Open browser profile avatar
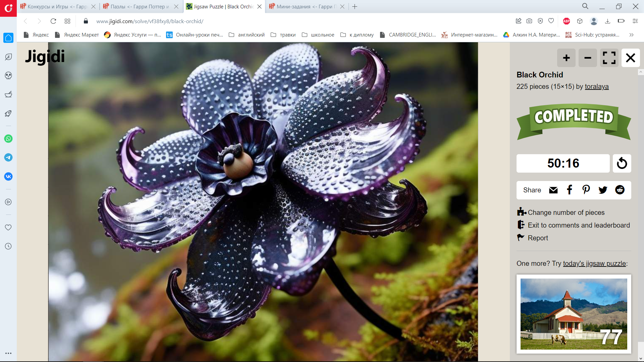644x362 pixels. 594,21
